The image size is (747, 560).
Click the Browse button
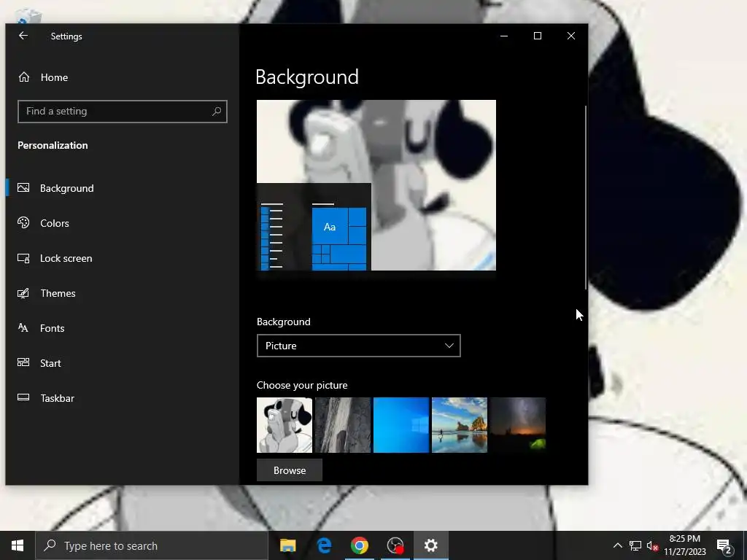290,470
